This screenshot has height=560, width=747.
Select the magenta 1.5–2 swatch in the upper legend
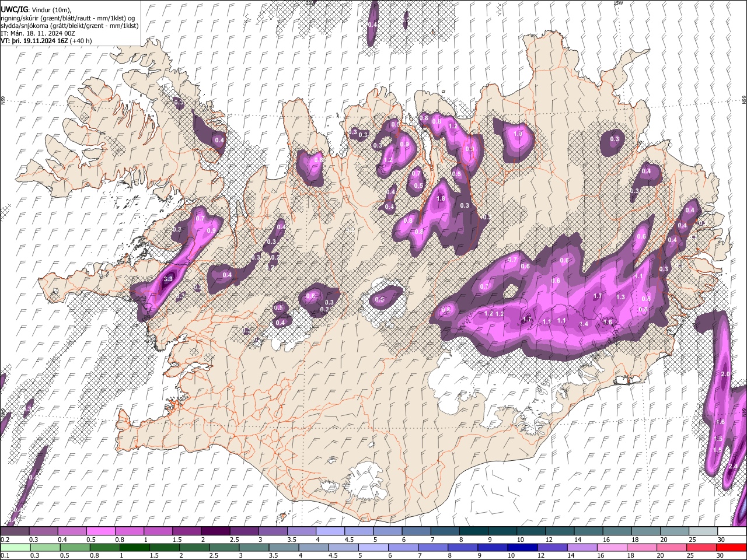tap(187, 531)
